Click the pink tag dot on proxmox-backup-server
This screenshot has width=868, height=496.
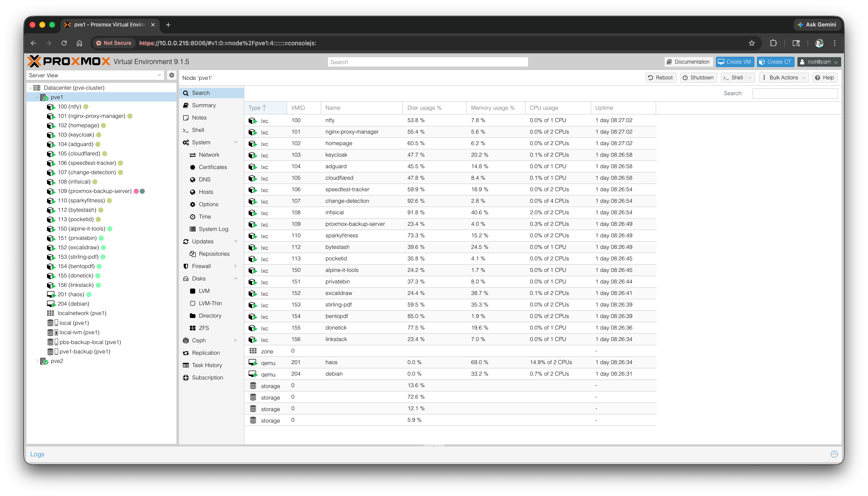point(136,191)
